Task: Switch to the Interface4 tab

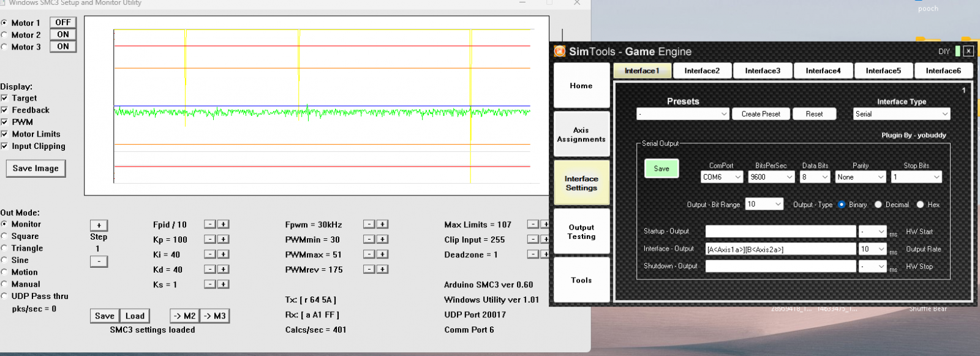Action: (823, 71)
